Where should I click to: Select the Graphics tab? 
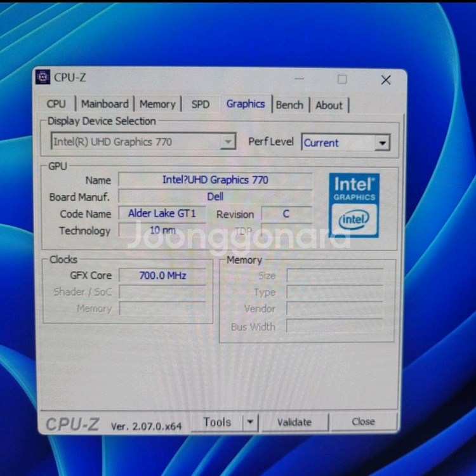click(245, 103)
